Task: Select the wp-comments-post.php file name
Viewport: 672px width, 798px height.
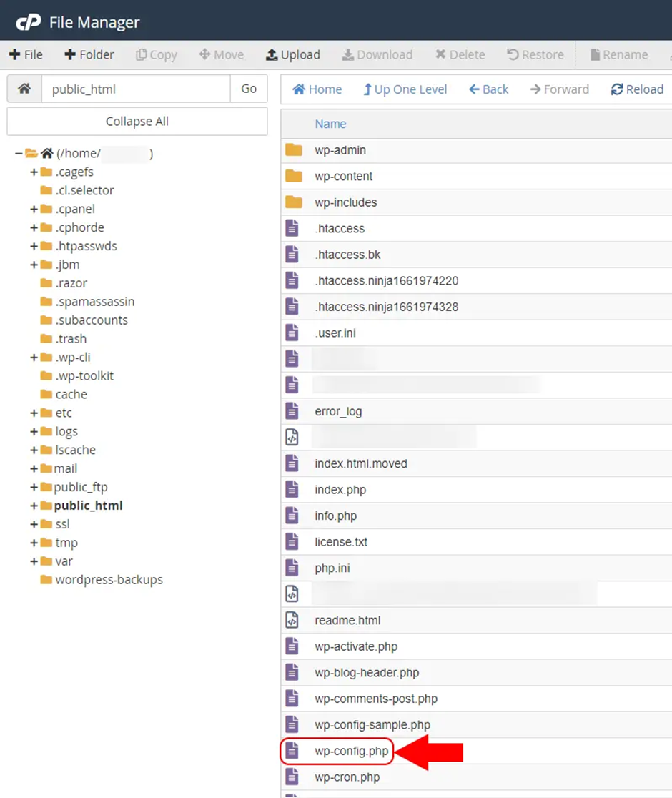Action: (376, 698)
